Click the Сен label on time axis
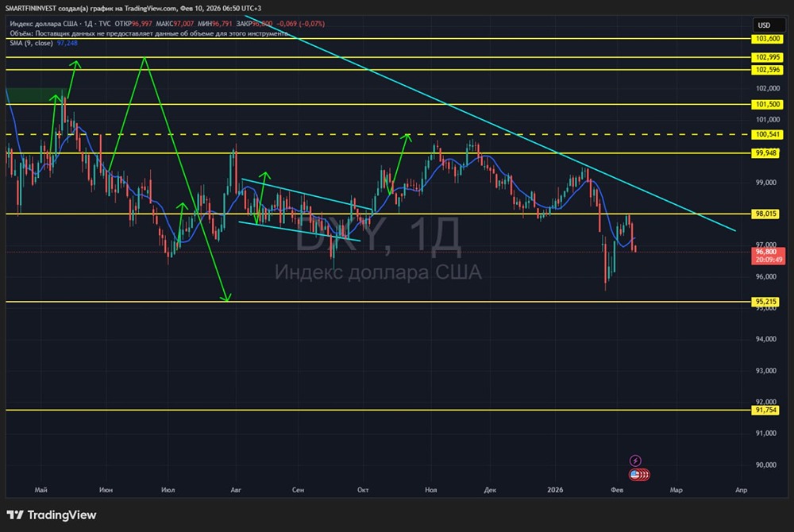The image size is (794, 532). (x=299, y=490)
